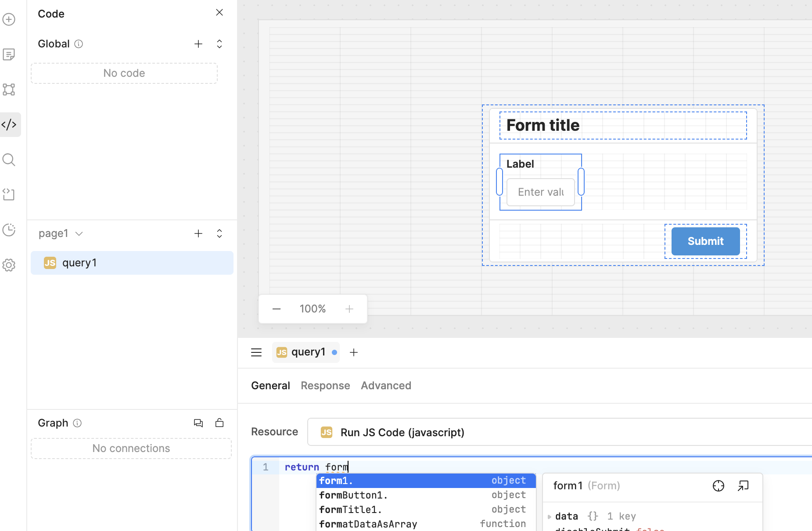Add new Global code with plus icon
Viewport: 812px width, 531px height.
point(198,44)
